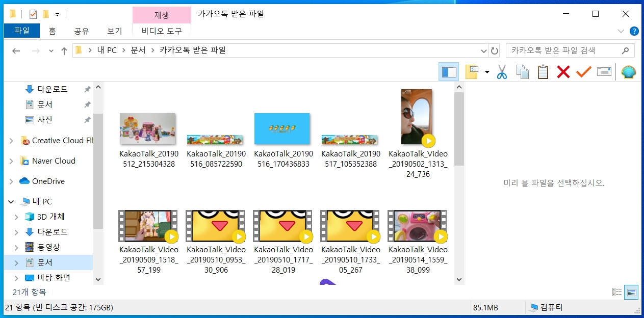
Task: Open recent locations dropdown arrow
Action: click(x=51, y=51)
